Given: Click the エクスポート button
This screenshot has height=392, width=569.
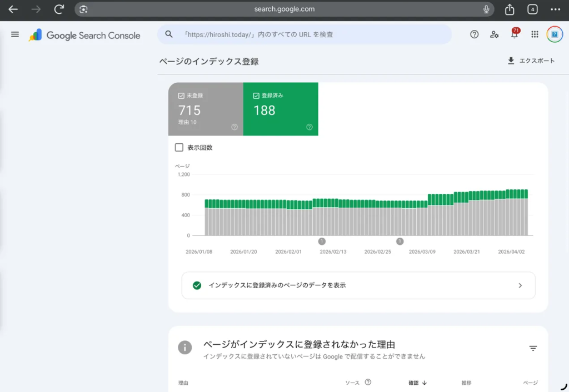Looking at the screenshot, I should coord(531,61).
